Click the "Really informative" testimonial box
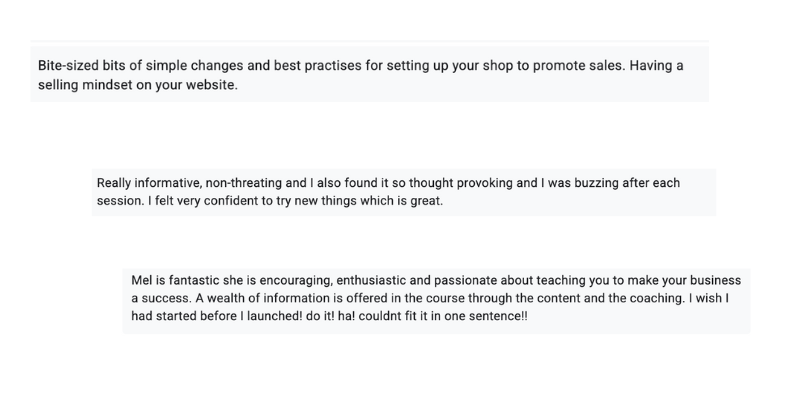800x400 pixels. coord(403,192)
